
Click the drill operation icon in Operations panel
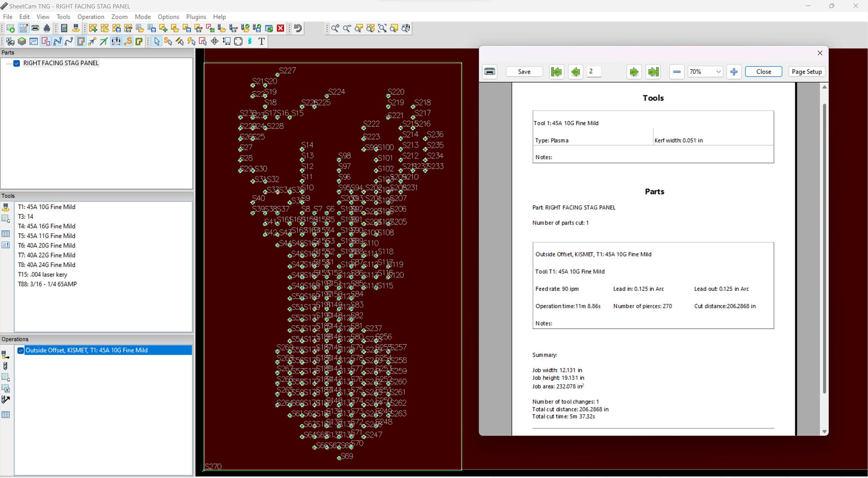point(5,366)
